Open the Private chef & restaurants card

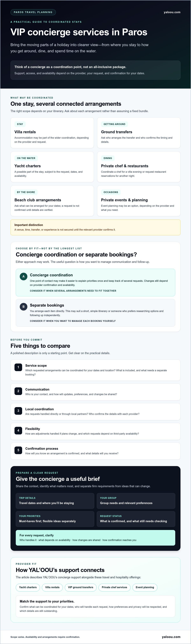tap(139, 167)
